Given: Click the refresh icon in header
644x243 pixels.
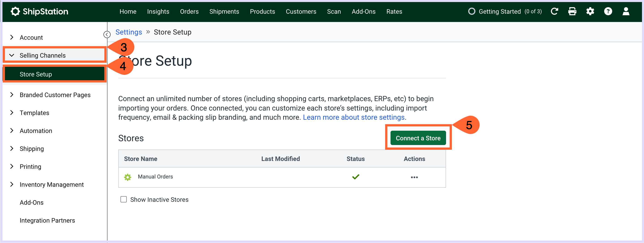Looking at the screenshot, I should pyautogui.click(x=554, y=11).
